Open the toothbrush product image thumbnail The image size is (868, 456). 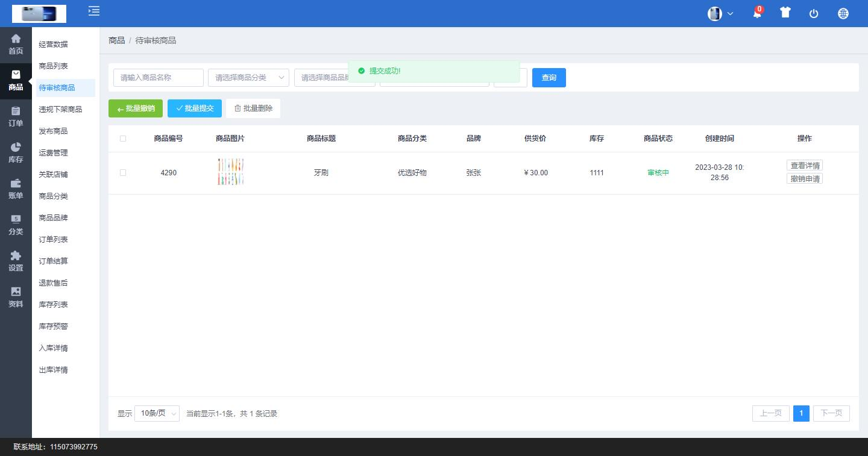230,172
